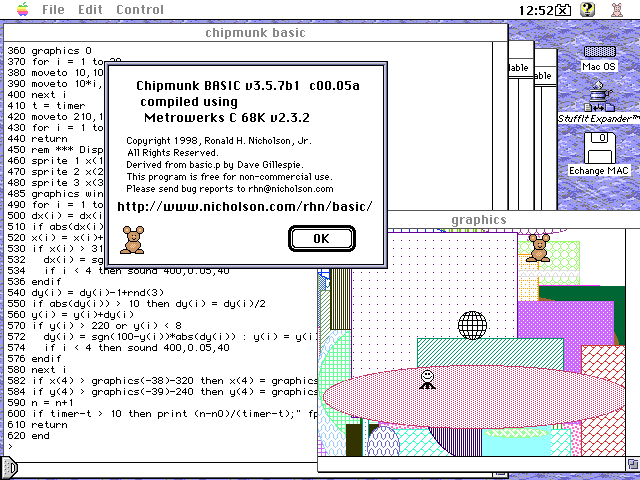Click the pink dotted ellipse shape

point(473,397)
